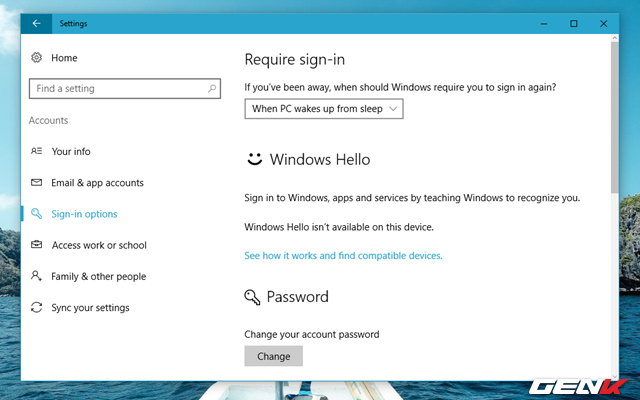Open Access work or school
This screenshot has width=640, height=400.
[99, 245]
